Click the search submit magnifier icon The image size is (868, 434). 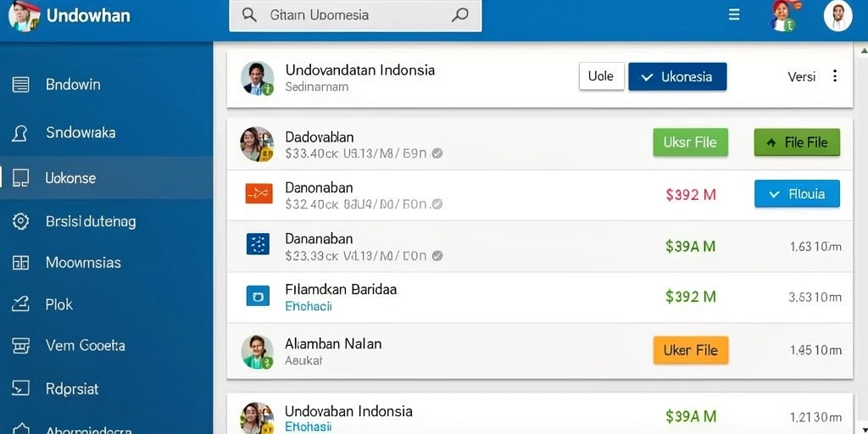460,15
